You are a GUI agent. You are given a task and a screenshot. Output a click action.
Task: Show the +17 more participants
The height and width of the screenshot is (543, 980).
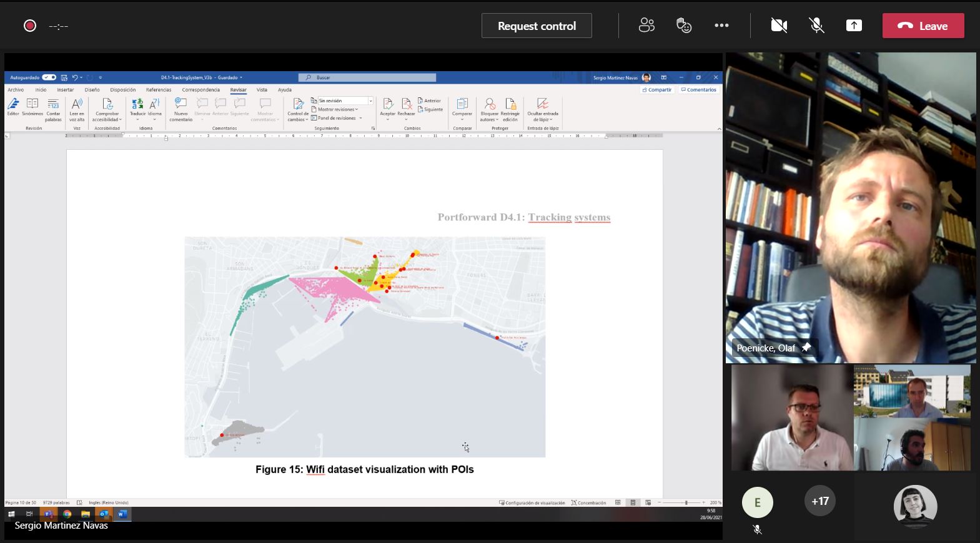[820, 501]
